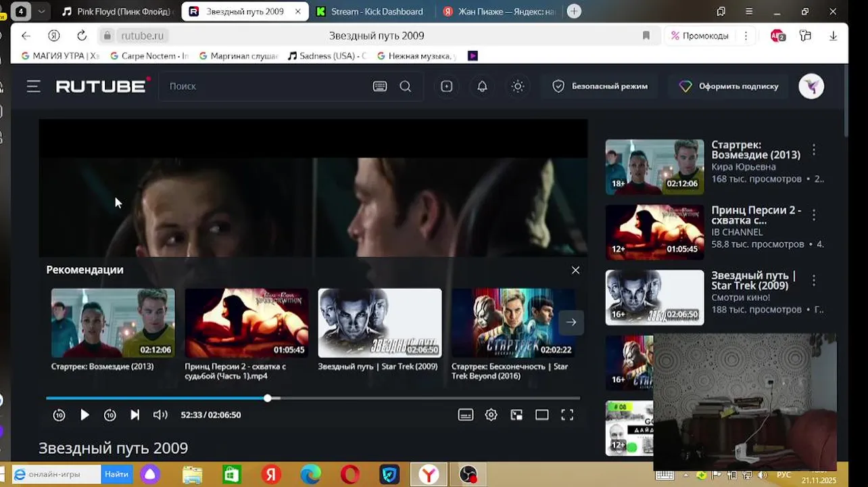Toggle subtitles in the player
The image size is (868, 487).
click(466, 415)
